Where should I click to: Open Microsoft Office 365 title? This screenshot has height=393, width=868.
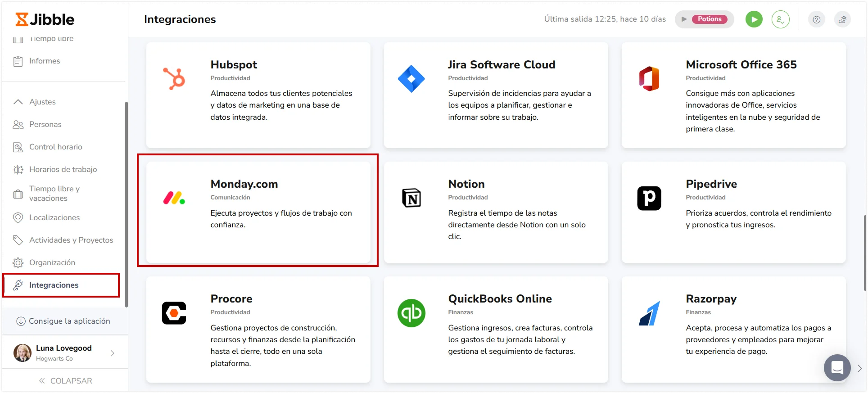(741, 65)
